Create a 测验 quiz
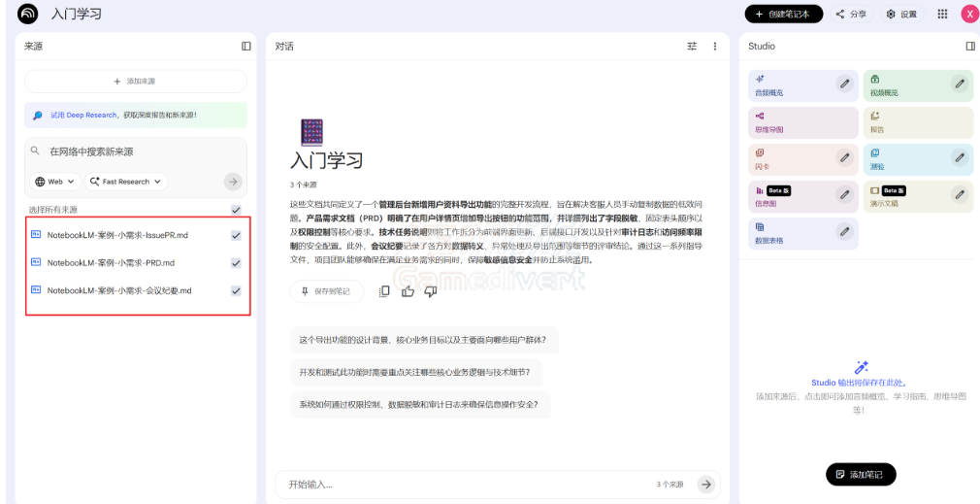Image resolution: width=980 pixels, height=504 pixels. point(918,159)
